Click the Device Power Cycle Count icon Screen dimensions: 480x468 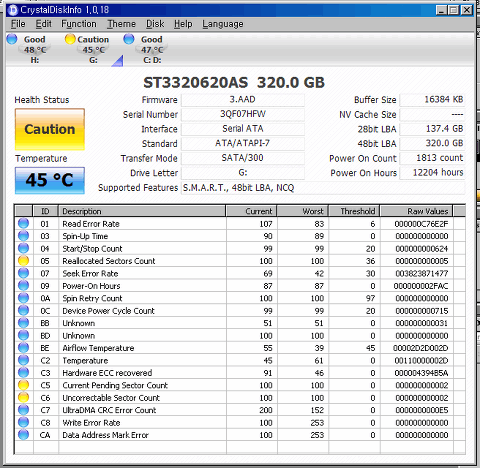pos(23,310)
